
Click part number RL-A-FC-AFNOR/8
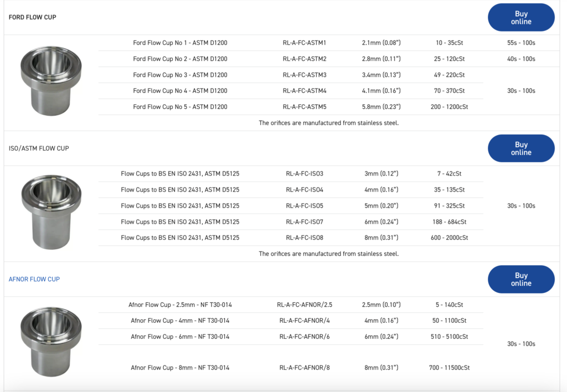[x=305, y=368]
